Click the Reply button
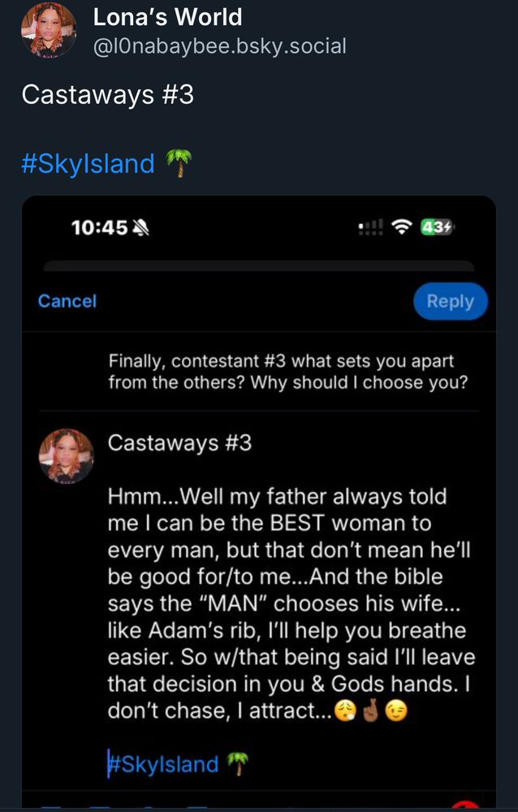 (450, 301)
